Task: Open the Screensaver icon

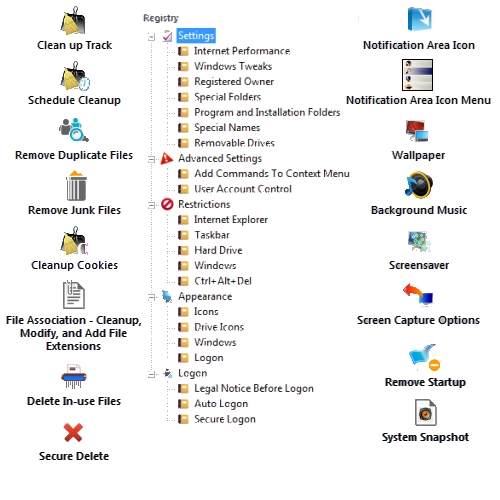Action: point(419,241)
